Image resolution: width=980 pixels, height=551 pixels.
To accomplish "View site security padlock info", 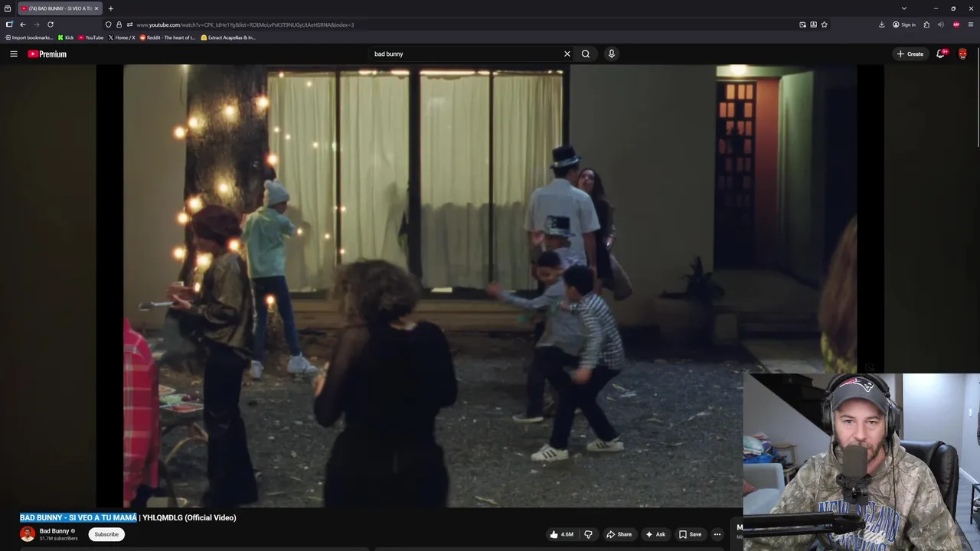I will tap(119, 24).
